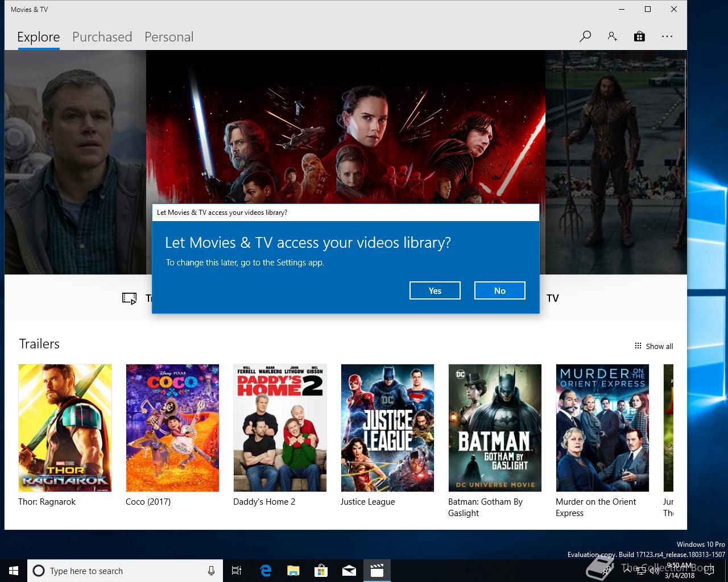Show previous banner with Matt Damon

75,162
